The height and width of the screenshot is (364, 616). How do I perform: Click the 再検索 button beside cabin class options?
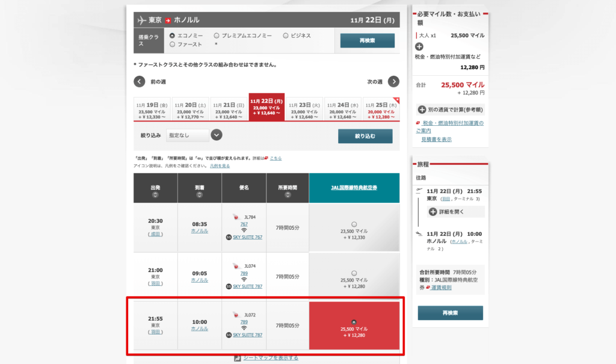point(368,40)
